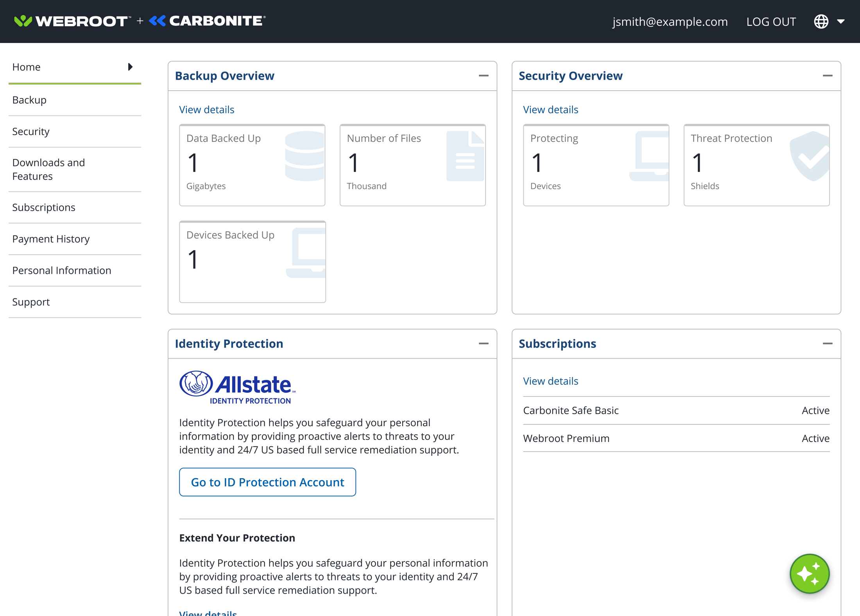
Task: Click the Identity Protection panel title
Action: click(229, 344)
